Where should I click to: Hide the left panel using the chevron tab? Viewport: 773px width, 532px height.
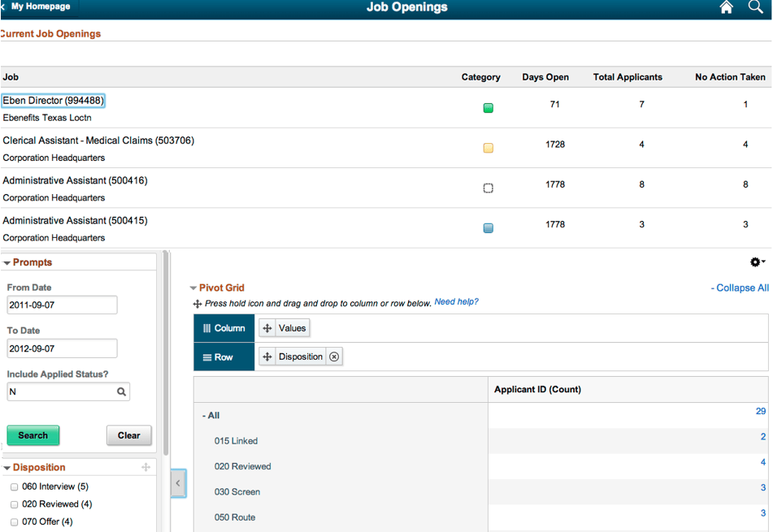(178, 483)
